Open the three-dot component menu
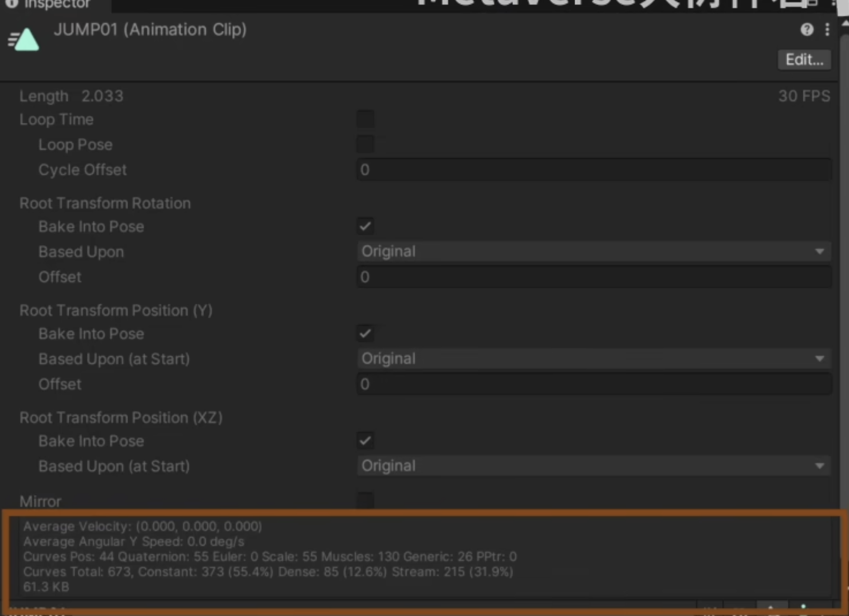This screenshot has height=616, width=849. click(827, 29)
